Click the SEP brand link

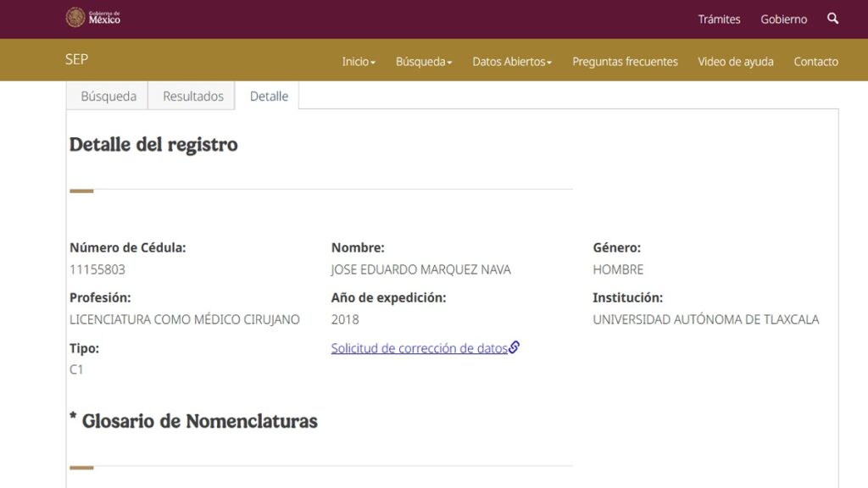[x=76, y=59]
